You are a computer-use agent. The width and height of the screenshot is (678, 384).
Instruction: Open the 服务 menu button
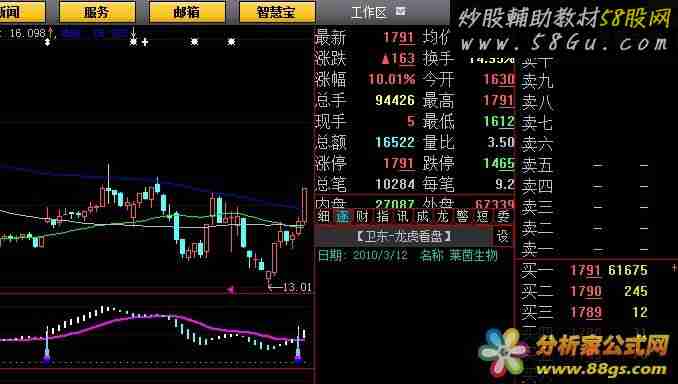click(97, 12)
